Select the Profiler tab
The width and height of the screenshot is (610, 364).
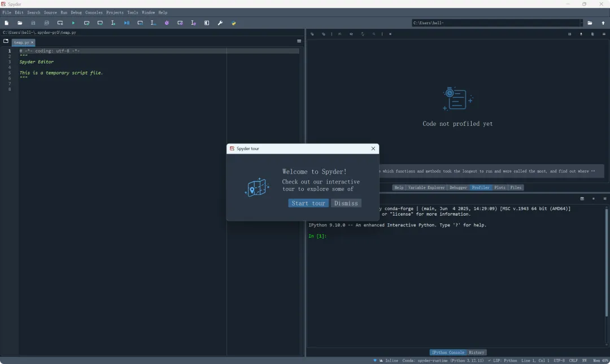pyautogui.click(x=481, y=187)
